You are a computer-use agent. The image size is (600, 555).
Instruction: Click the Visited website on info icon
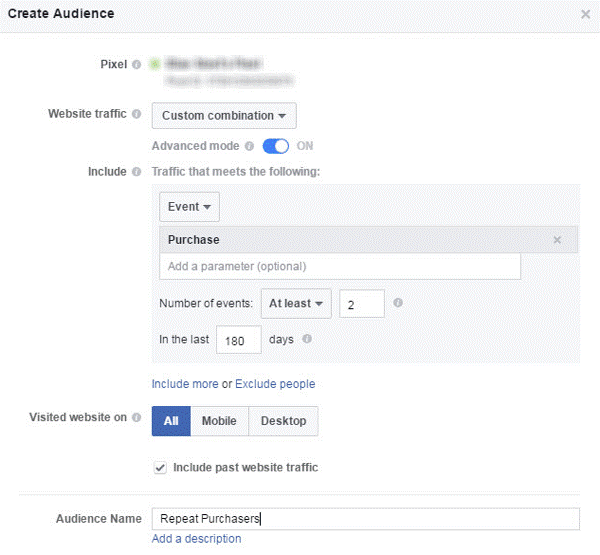[x=136, y=417]
